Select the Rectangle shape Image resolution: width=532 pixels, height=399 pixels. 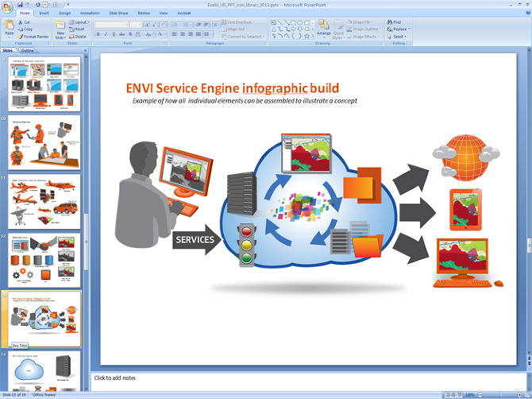click(293, 23)
